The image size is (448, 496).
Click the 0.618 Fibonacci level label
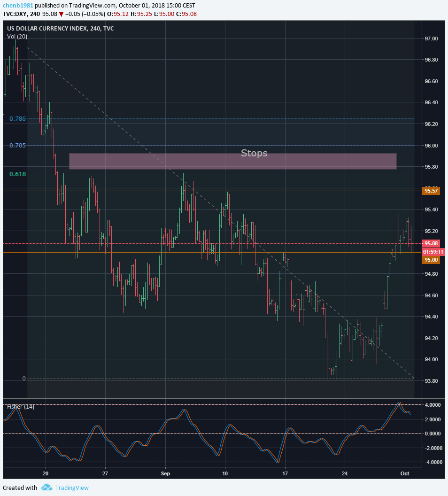tap(17, 174)
